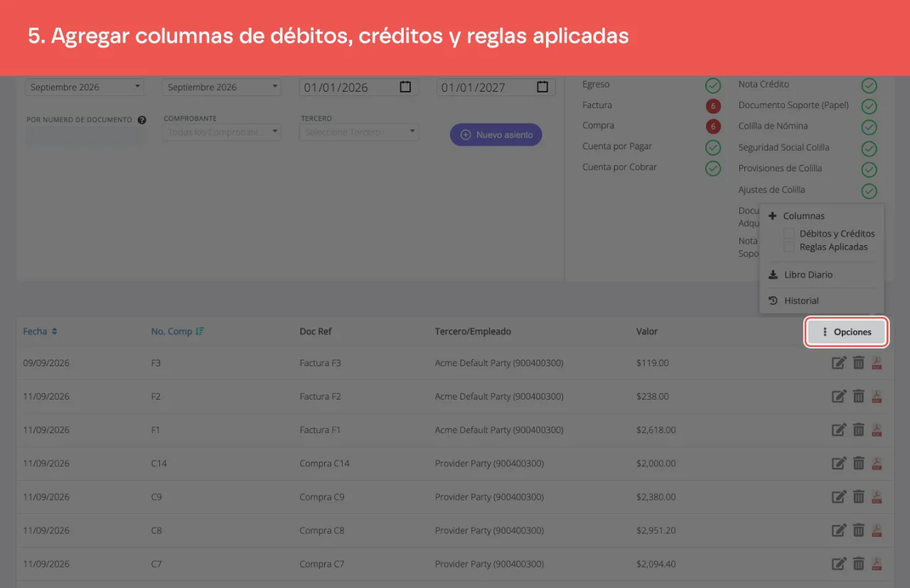Open calendar picker for date 01/01/2026

(405, 87)
